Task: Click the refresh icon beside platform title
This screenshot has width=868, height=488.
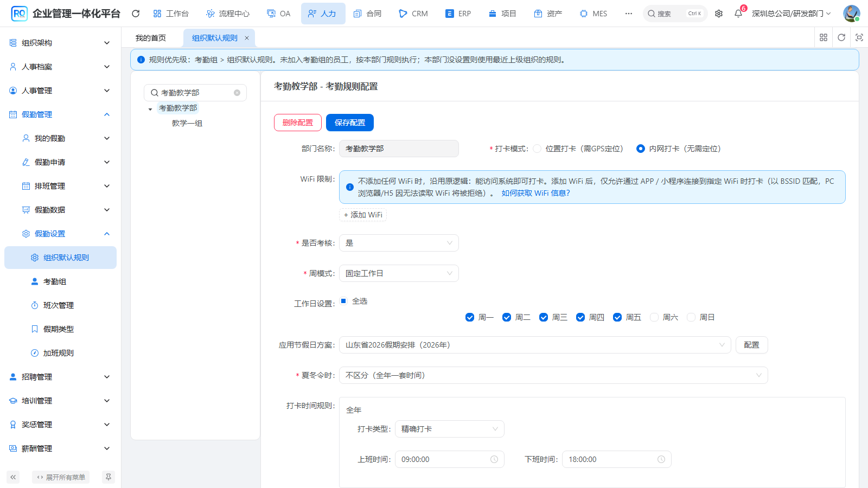Action: [136, 14]
